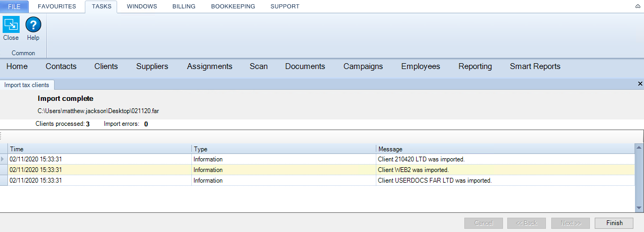Collapse the ribbon with the chevron
The width and height of the screenshot is (644, 232).
(x=638, y=6)
